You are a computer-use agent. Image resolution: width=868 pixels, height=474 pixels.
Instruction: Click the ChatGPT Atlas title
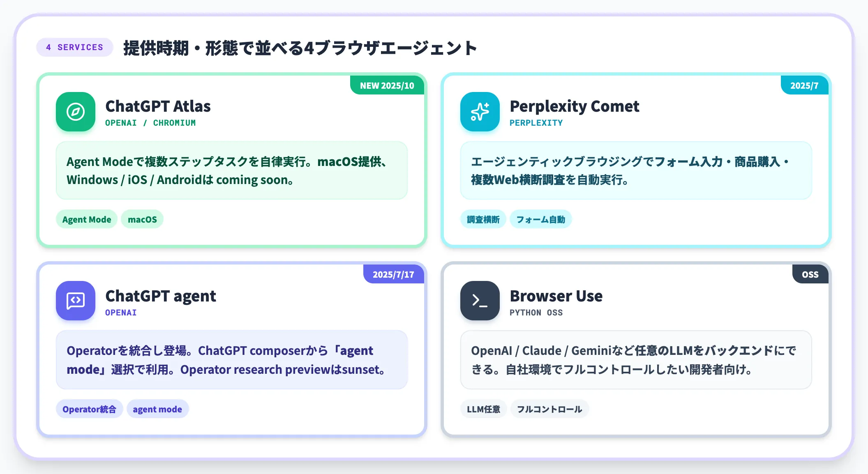pyautogui.click(x=158, y=106)
